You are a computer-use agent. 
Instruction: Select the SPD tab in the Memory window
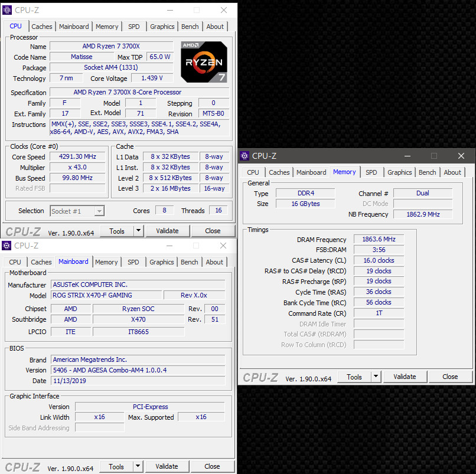371,172
